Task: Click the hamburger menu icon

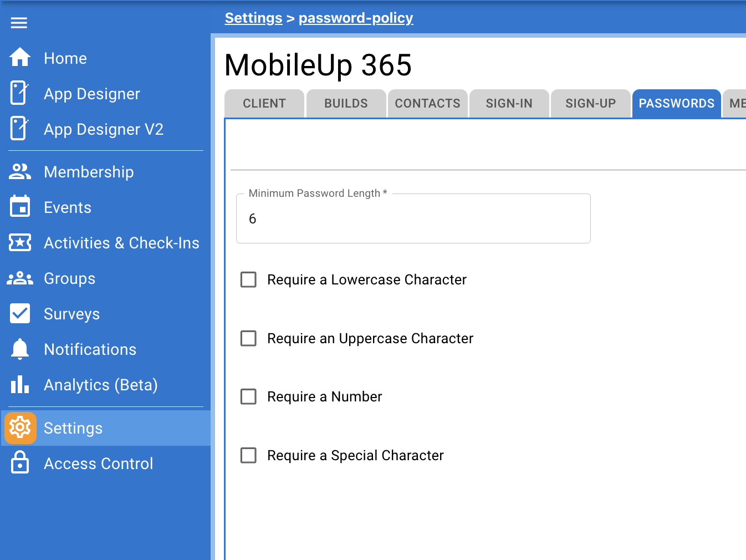Action: (x=19, y=23)
